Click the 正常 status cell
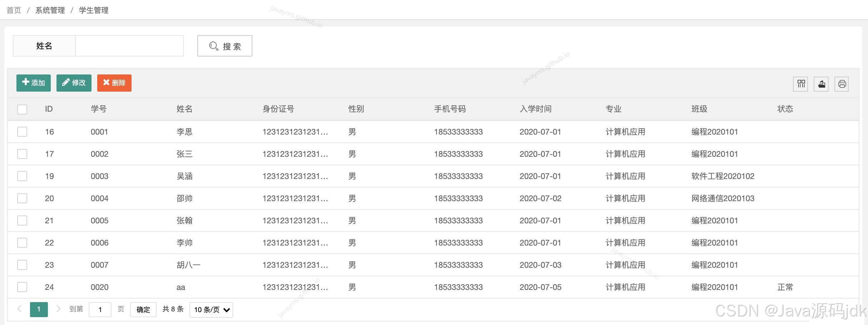868x325 pixels. click(x=785, y=287)
